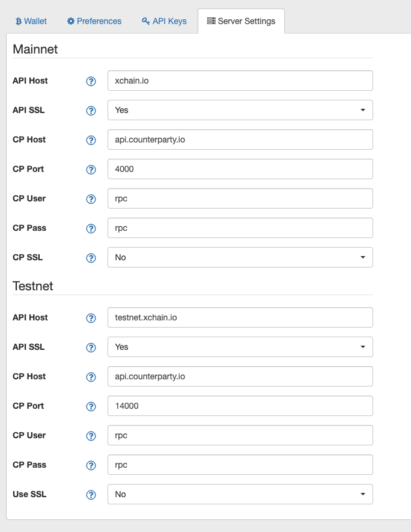Image resolution: width=411 pixels, height=532 pixels.
Task: Open help for Testnet CP Host
Action: [x=91, y=377]
